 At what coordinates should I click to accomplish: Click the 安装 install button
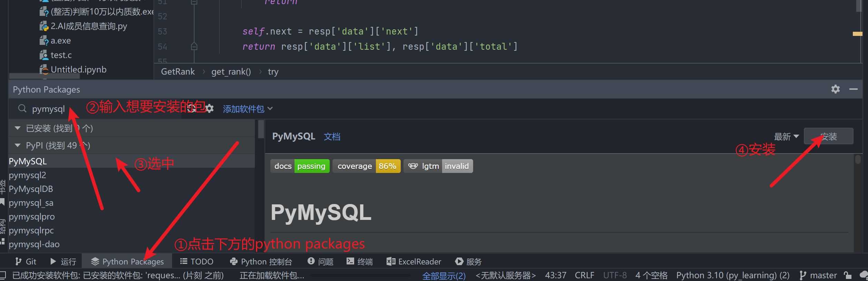click(x=829, y=136)
